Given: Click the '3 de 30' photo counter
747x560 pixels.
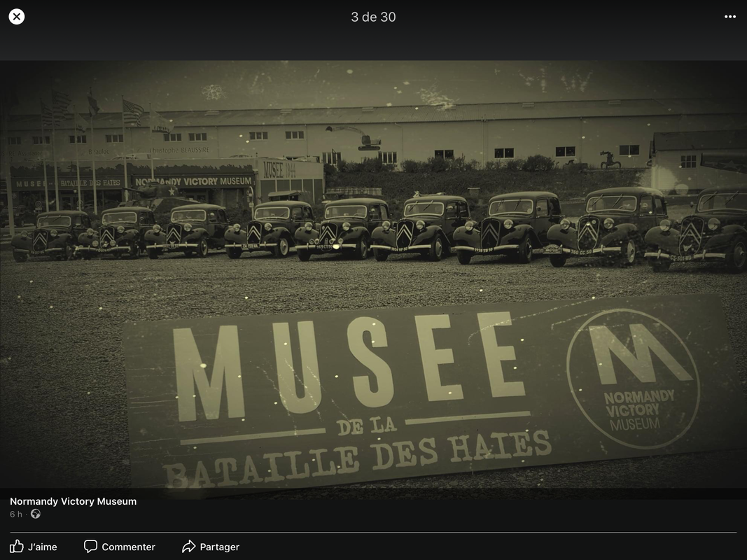Looking at the screenshot, I should click(x=374, y=17).
